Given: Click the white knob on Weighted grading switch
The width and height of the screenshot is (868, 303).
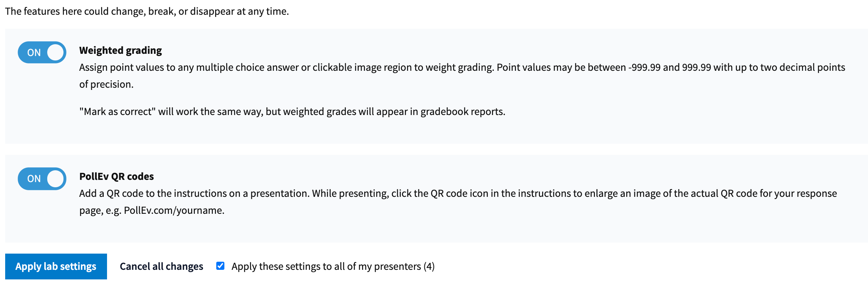Looking at the screenshot, I should point(55,52).
